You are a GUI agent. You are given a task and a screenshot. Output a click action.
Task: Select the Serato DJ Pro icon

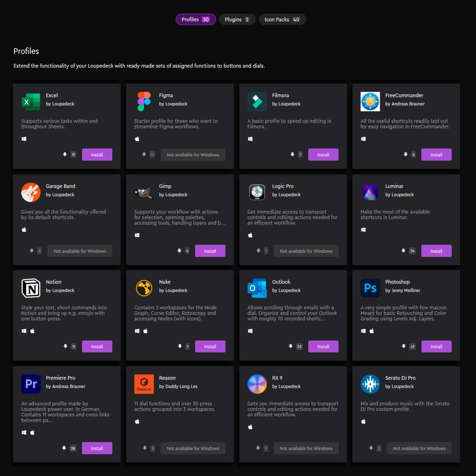tap(370, 384)
